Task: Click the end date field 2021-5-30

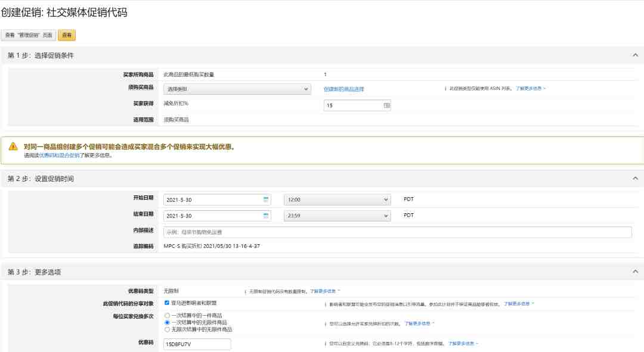Action: [x=217, y=216]
